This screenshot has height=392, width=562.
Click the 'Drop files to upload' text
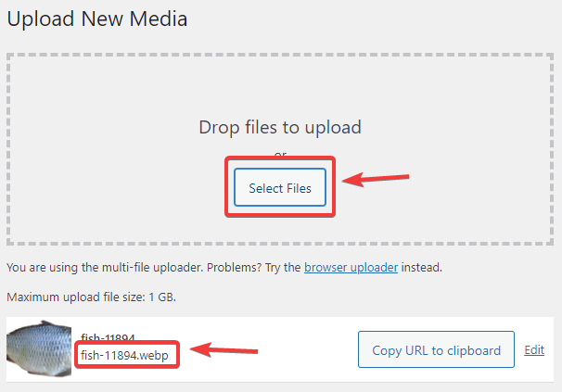click(280, 127)
